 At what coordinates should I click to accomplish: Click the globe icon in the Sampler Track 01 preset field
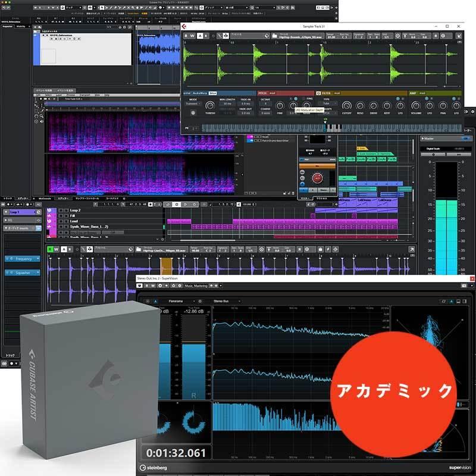tap(267, 36)
